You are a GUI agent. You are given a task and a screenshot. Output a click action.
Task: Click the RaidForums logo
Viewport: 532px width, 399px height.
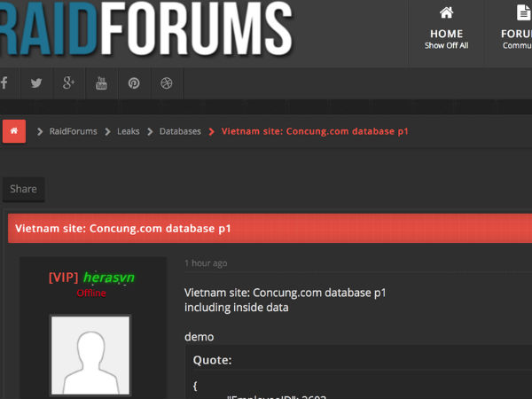tap(146, 28)
